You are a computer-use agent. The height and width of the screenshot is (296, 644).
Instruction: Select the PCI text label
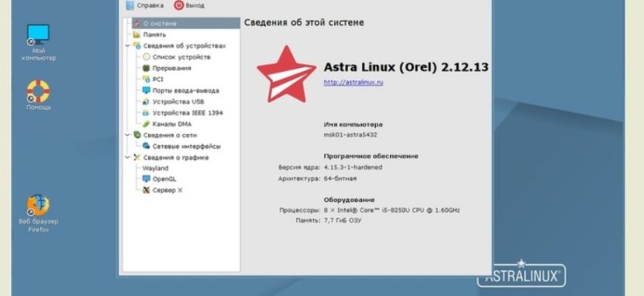tap(158, 79)
